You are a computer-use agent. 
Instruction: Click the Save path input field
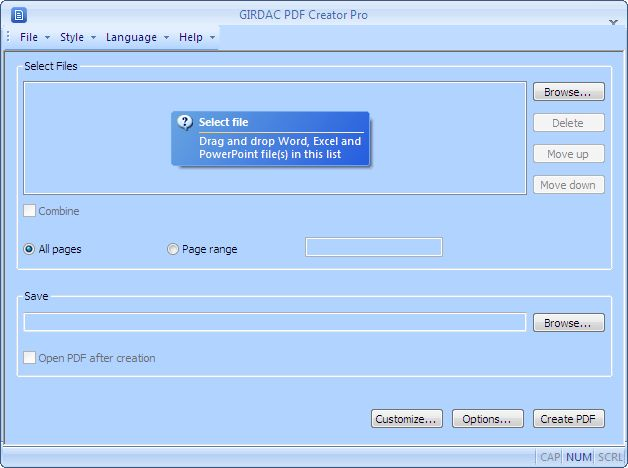[x=275, y=322]
